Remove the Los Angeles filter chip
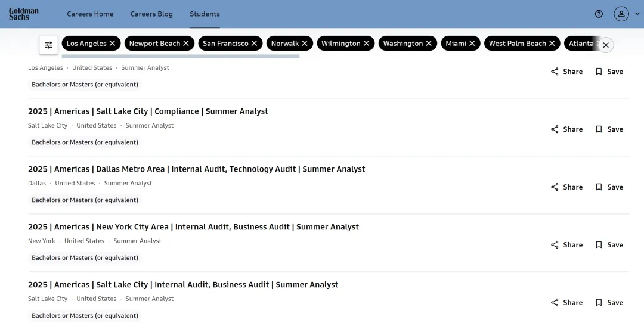The image size is (644, 329). pyautogui.click(x=112, y=44)
